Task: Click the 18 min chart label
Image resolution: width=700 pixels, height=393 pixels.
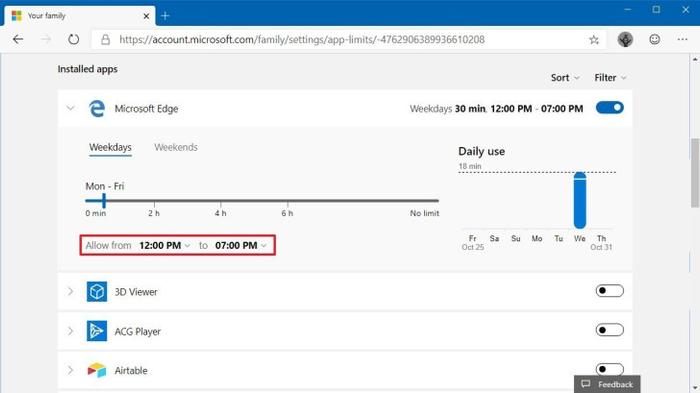Action: pyautogui.click(x=470, y=166)
